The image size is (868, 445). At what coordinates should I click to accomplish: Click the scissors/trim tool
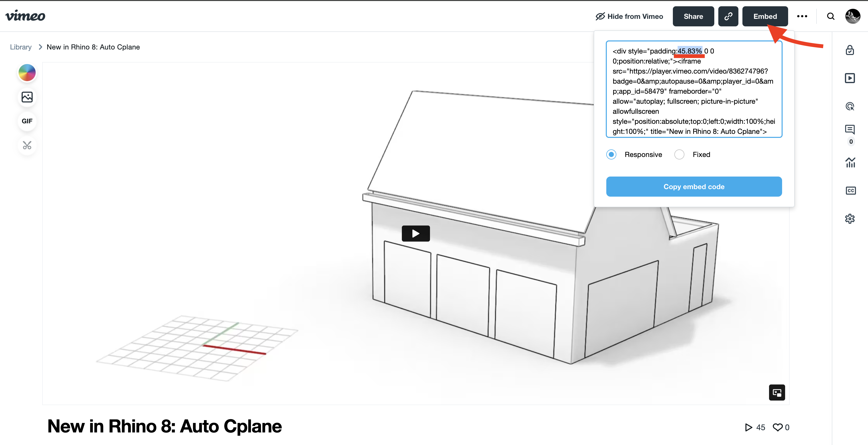coord(27,145)
